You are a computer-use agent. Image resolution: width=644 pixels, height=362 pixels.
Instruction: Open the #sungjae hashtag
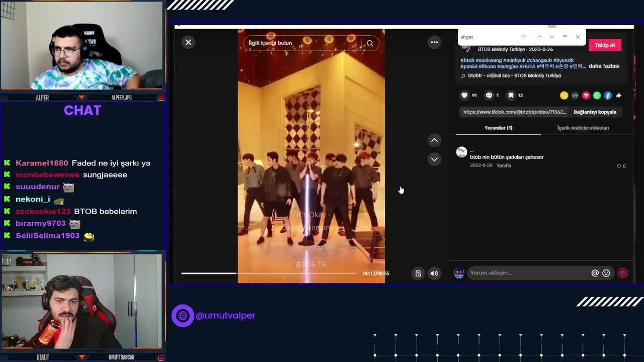point(508,66)
